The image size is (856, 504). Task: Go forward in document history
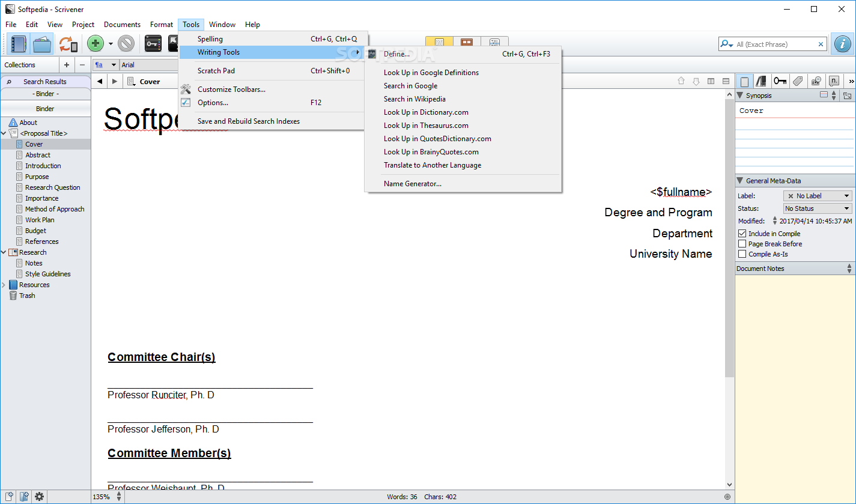click(x=115, y=81)
